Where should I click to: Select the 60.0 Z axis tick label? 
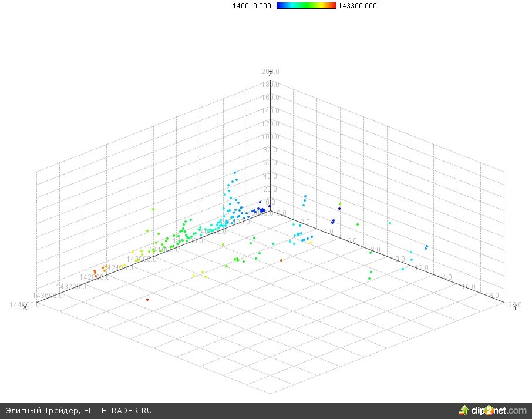[271, 163]
